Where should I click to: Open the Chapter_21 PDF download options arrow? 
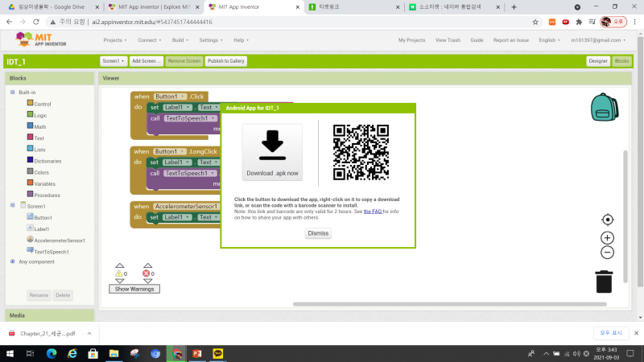(89, 333)
